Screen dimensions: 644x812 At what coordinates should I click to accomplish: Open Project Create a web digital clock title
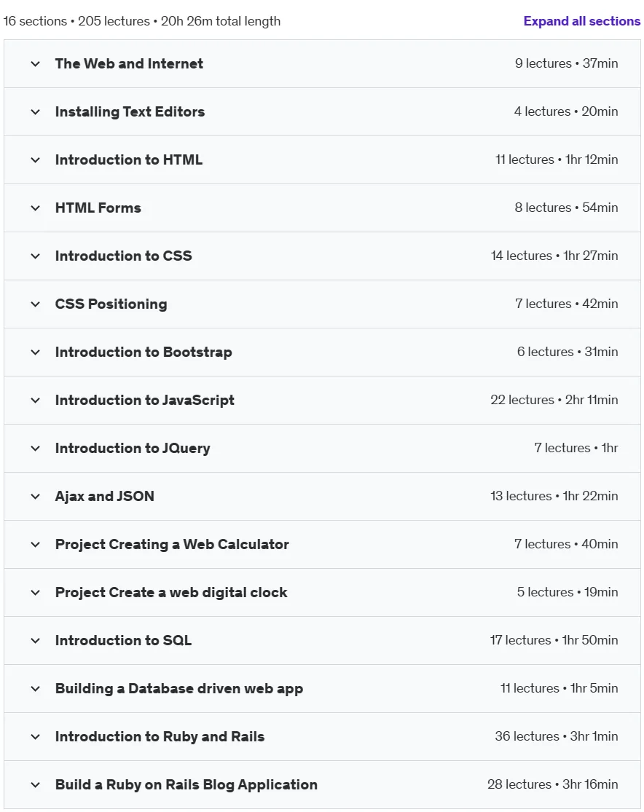click(171, 592)
